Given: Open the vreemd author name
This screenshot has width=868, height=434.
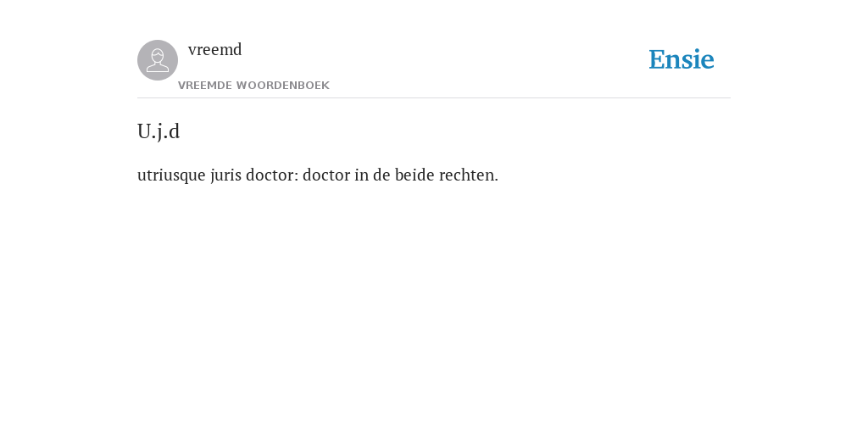Looking at the screenshot, I should click(214, 50).
